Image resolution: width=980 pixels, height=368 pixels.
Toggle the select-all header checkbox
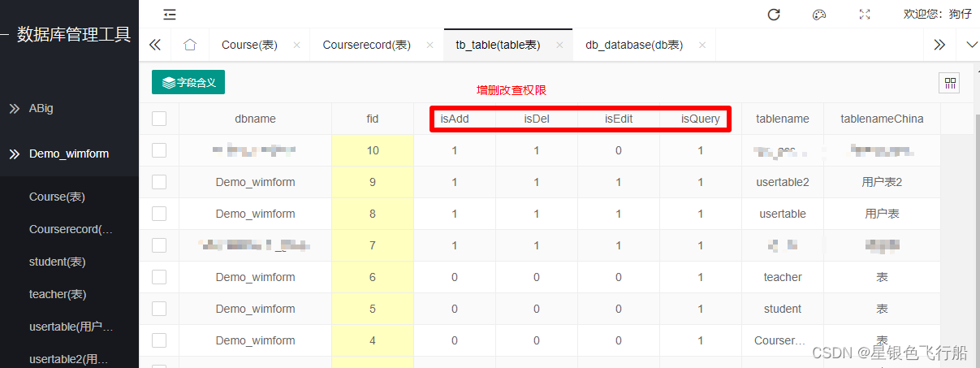159,119
